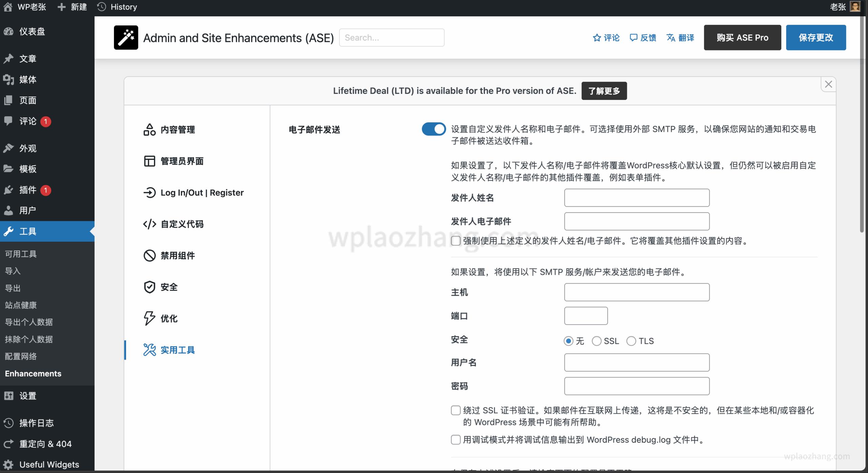The width and height of the screenshot is (868, 473).
Task: Open the 自定义代码 code brackets icon
Action: tap(149, 224)
